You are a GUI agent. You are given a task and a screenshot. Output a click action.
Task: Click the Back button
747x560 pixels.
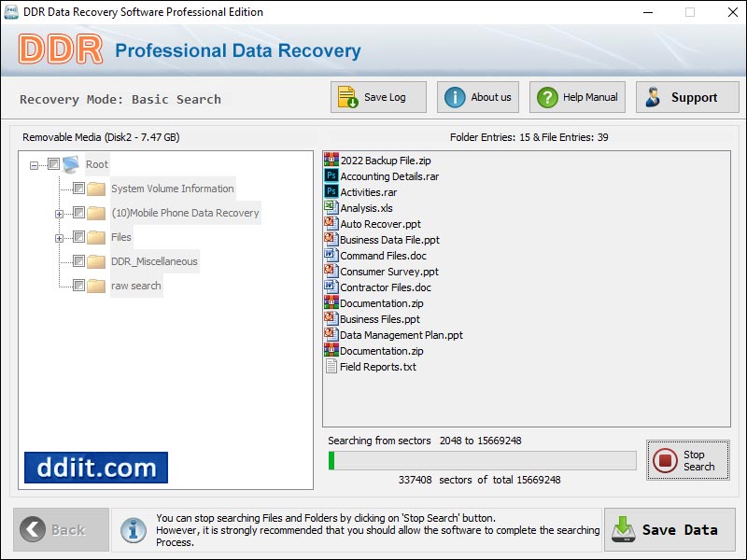[x=58, y=529]
